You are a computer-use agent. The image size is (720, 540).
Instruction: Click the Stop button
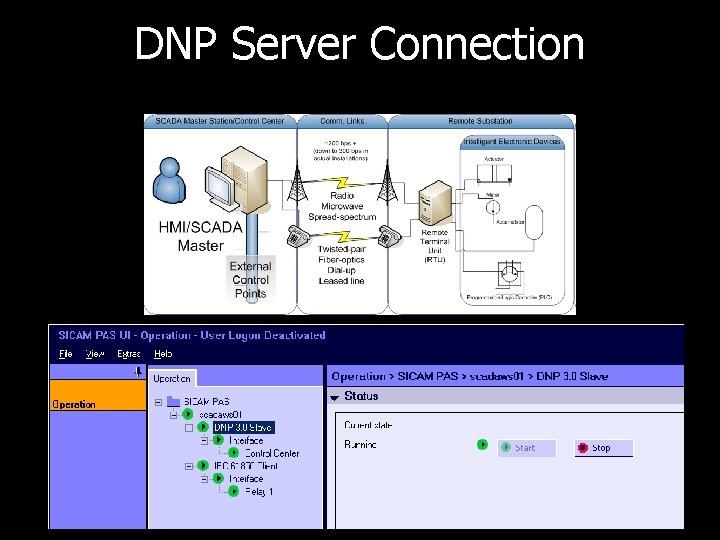pyautogui.click(x=603, y=448)
